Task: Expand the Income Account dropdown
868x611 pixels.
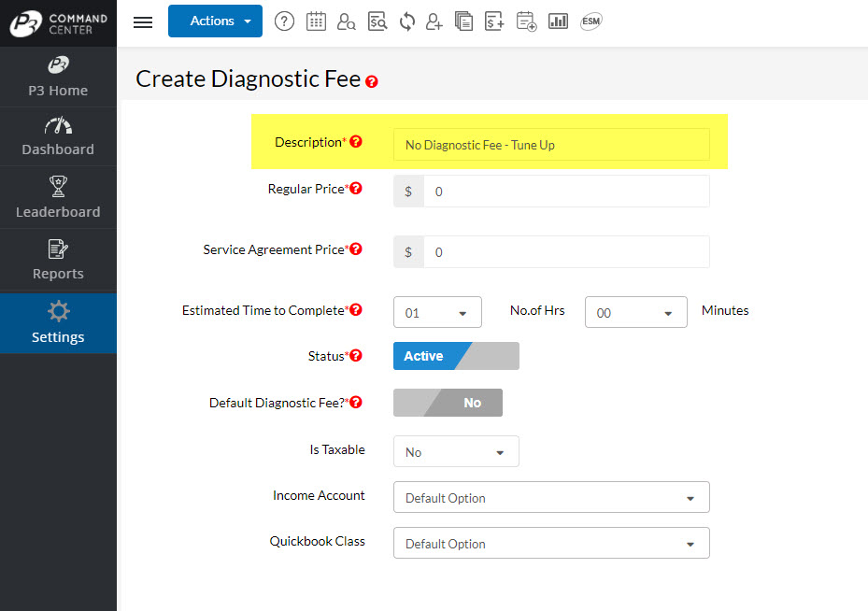Action: coord(551,497)
